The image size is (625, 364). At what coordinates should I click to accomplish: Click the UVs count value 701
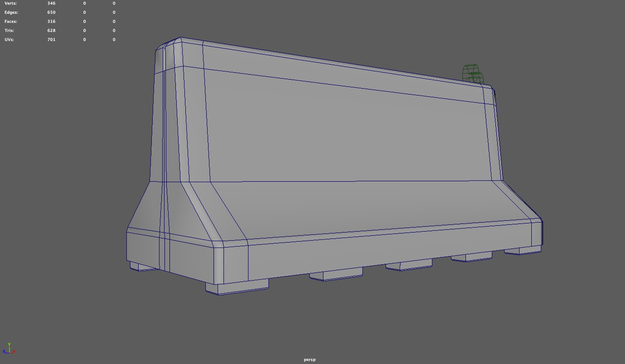(x=51, y=39)
